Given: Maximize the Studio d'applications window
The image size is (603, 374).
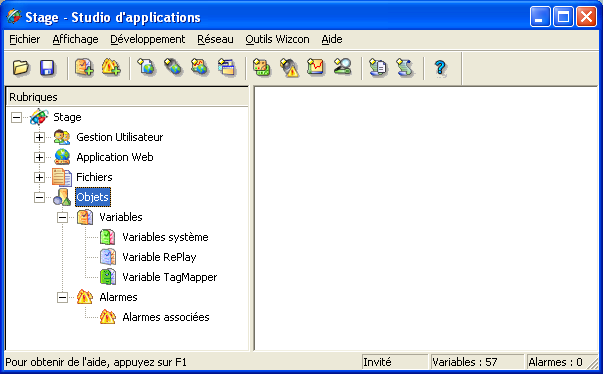Looking at the screenshot, I should click(563, 17).
